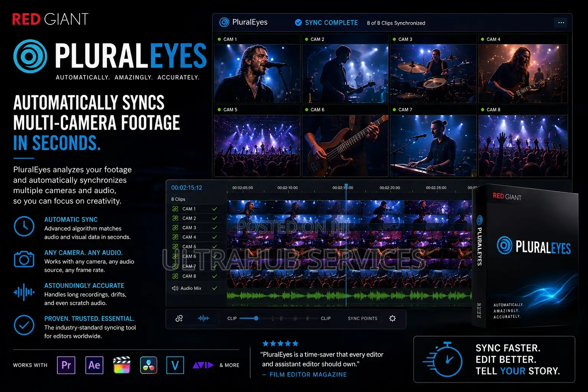
Task: Select the CAM 4 thumbnail
Action: coord(523,73)
